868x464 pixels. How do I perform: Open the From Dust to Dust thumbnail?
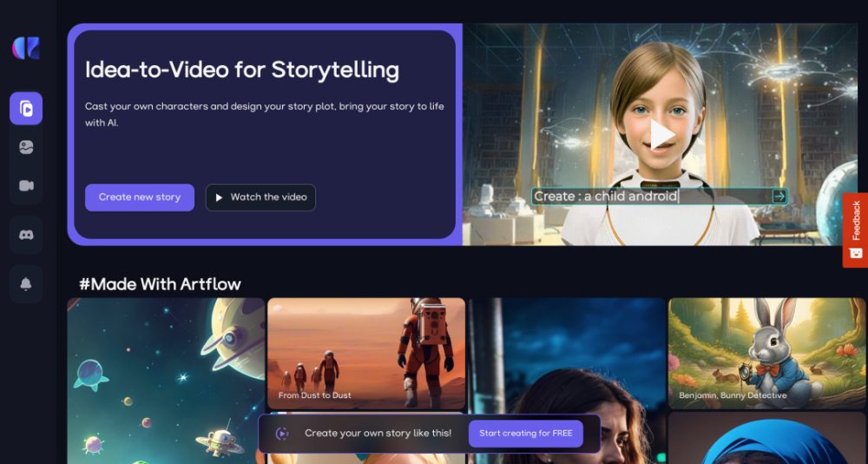click(366, 354)
